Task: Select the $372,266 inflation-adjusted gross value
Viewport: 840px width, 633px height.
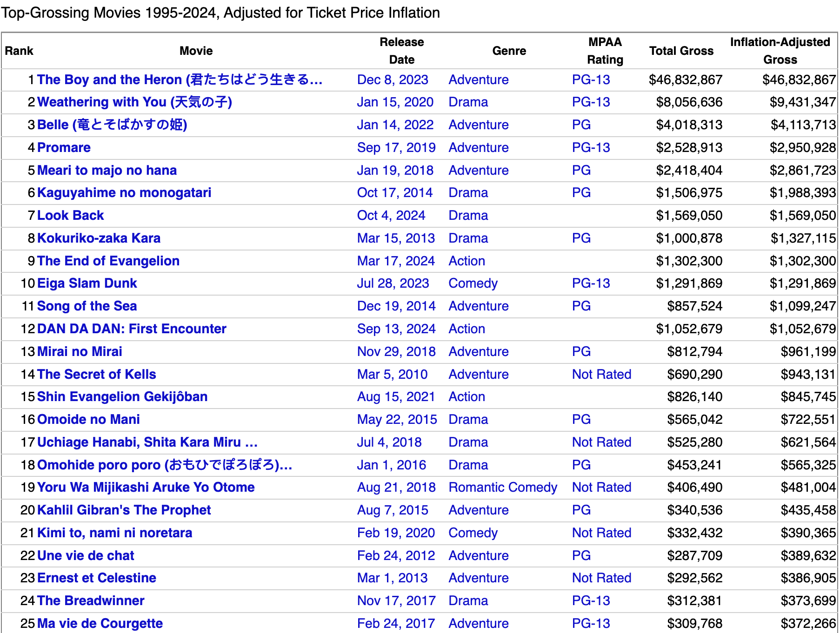Action: point(808,623)
